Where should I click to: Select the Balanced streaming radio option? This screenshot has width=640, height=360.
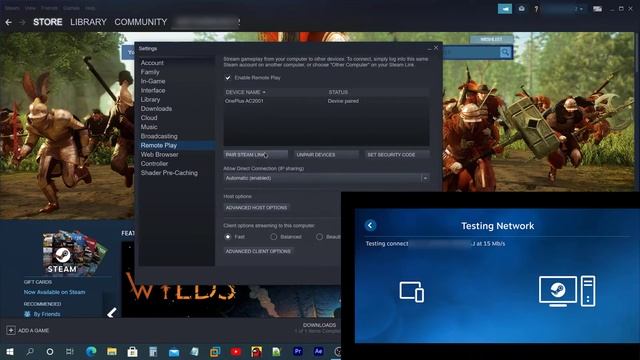pyautogui.click(x=273, y=237)
